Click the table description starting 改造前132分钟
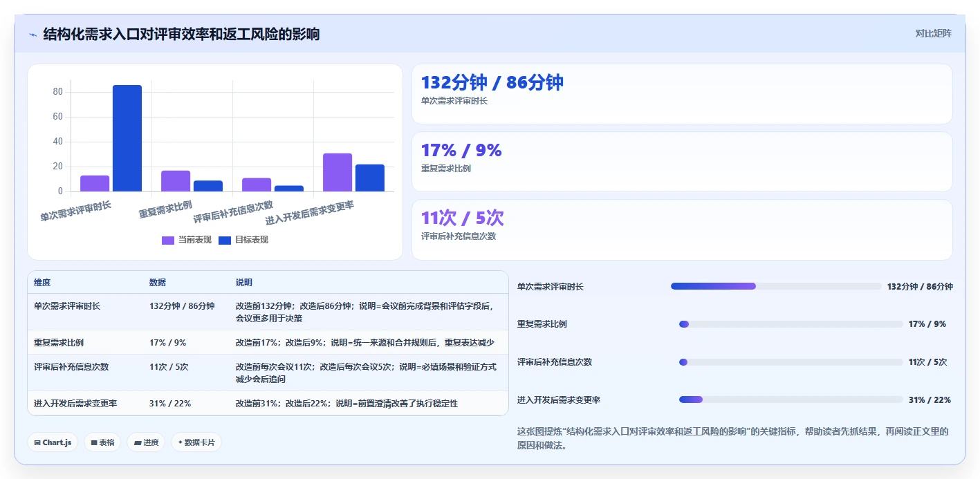The width and height of the screenshot is (980, 479). [x=364, y=312]
